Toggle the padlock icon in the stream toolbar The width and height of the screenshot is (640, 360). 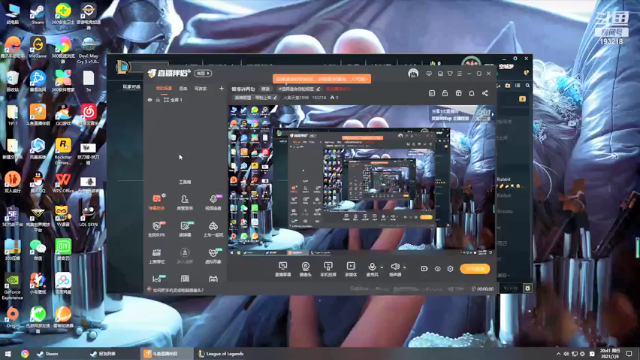pos(445,93)
